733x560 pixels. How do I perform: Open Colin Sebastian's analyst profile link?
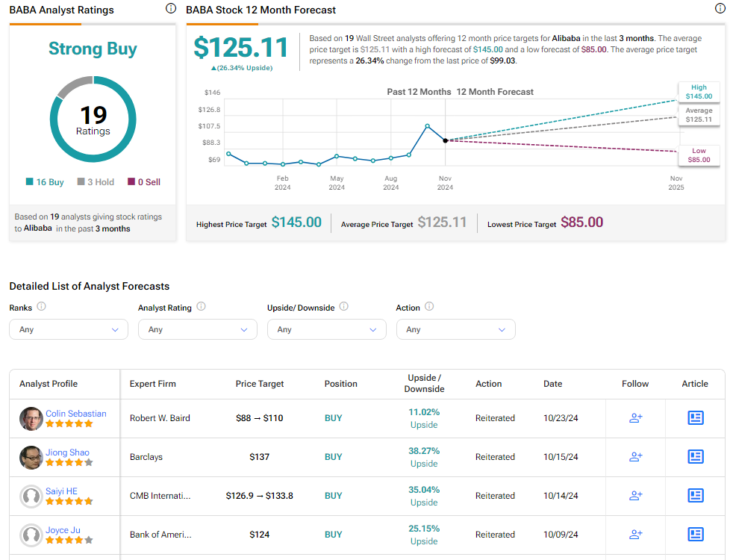[75, 414]
